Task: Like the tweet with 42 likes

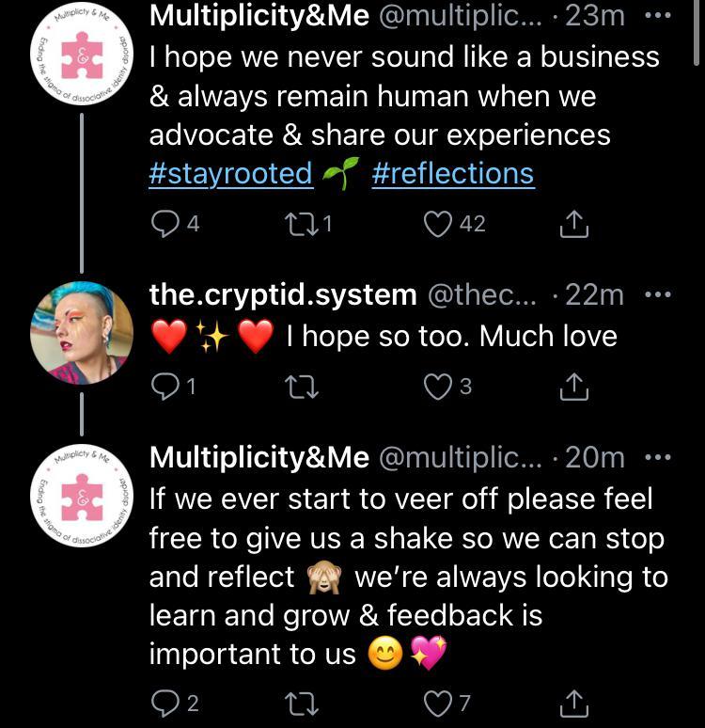Action: pyautogui.click(x=437, y=224)
